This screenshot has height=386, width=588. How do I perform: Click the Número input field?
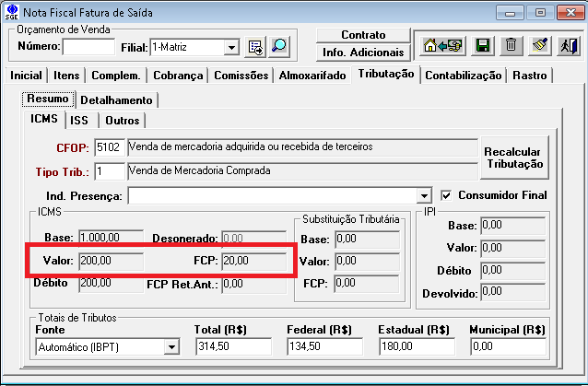[x=88, y=46]
